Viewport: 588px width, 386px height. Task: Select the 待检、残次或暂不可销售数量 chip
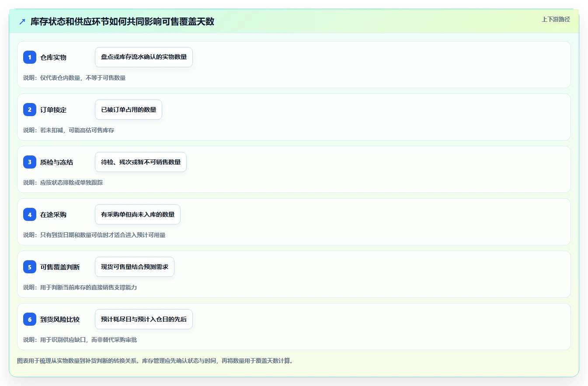[141, 162]
